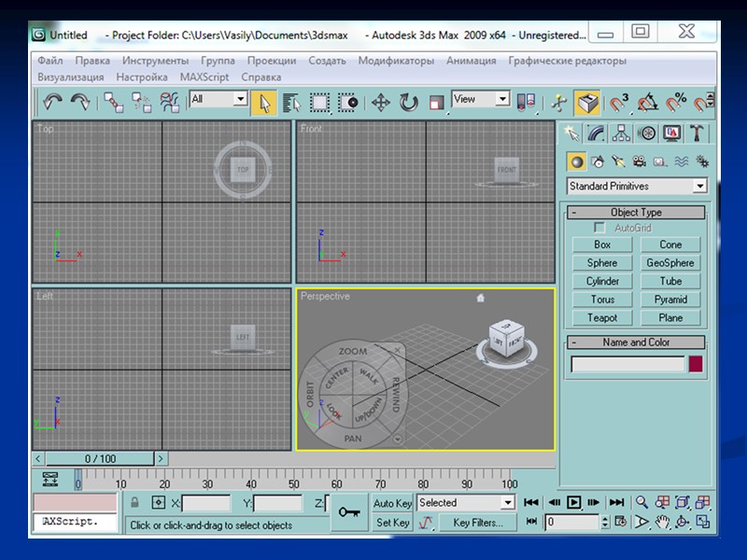Toggle the selection lock padlock
The image size is (747, 560).
(134, 503)
